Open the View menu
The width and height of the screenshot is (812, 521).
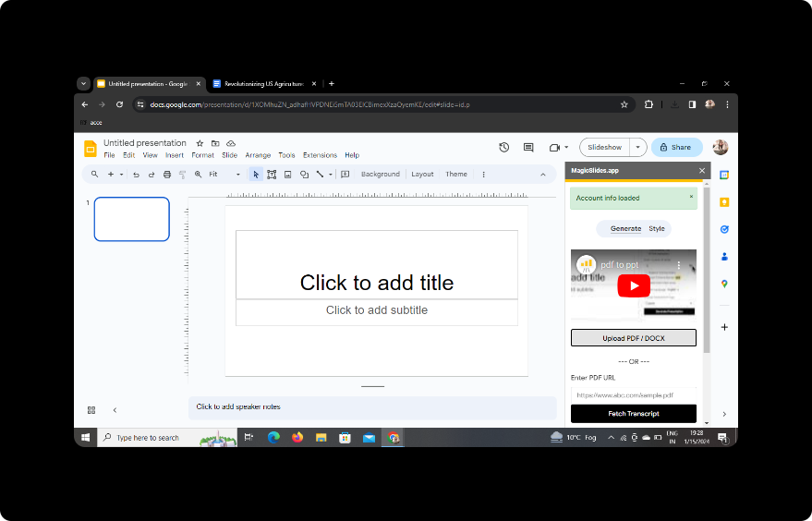[x=151, y=155]
